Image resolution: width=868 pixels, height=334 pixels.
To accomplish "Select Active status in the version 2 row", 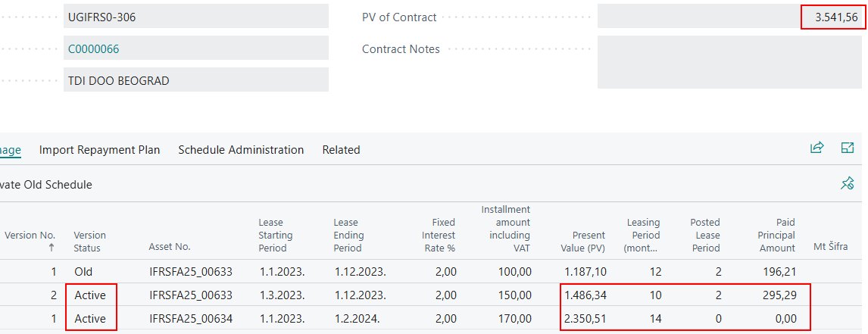I will click(x=89, y=295).
